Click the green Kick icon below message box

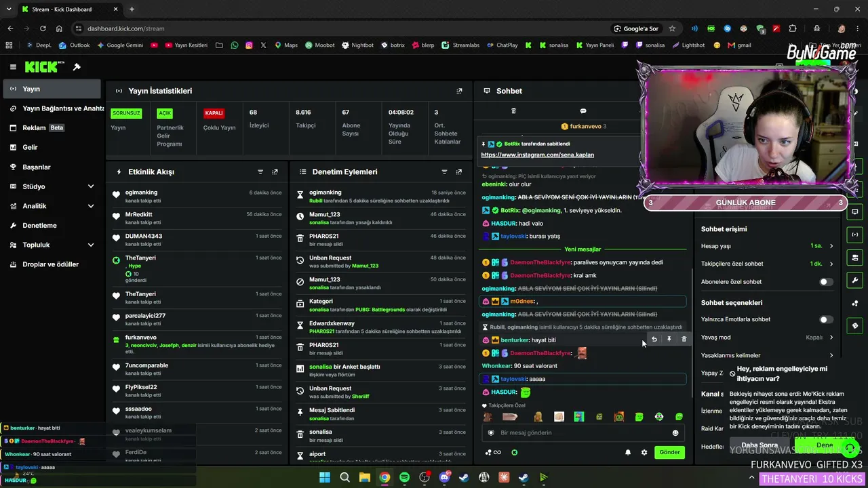coord(515,453)
